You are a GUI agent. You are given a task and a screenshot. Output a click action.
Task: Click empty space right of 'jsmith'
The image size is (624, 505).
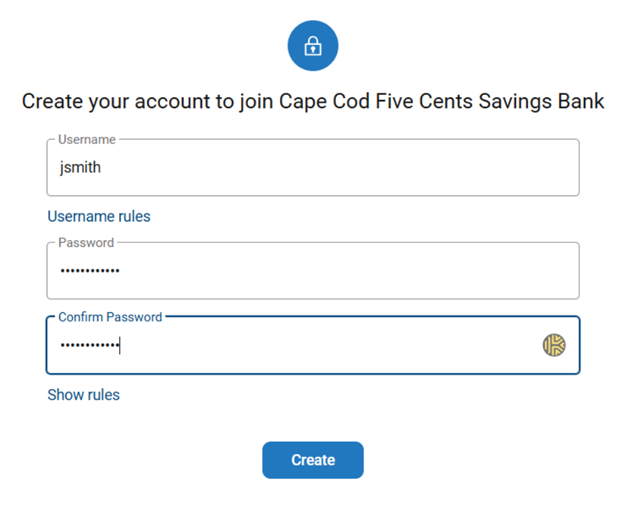(x=350, y=168)
